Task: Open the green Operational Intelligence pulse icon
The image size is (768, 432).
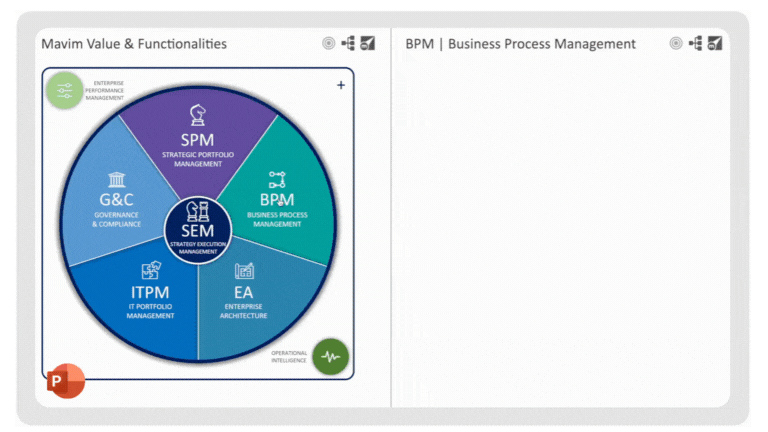Action: tap(330, 356)
